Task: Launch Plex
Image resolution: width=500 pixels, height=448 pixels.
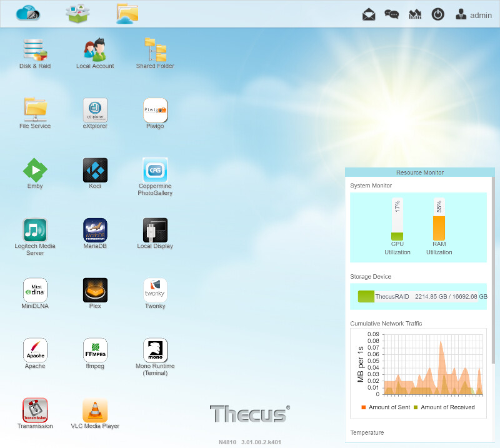Action: click(95, 290)
